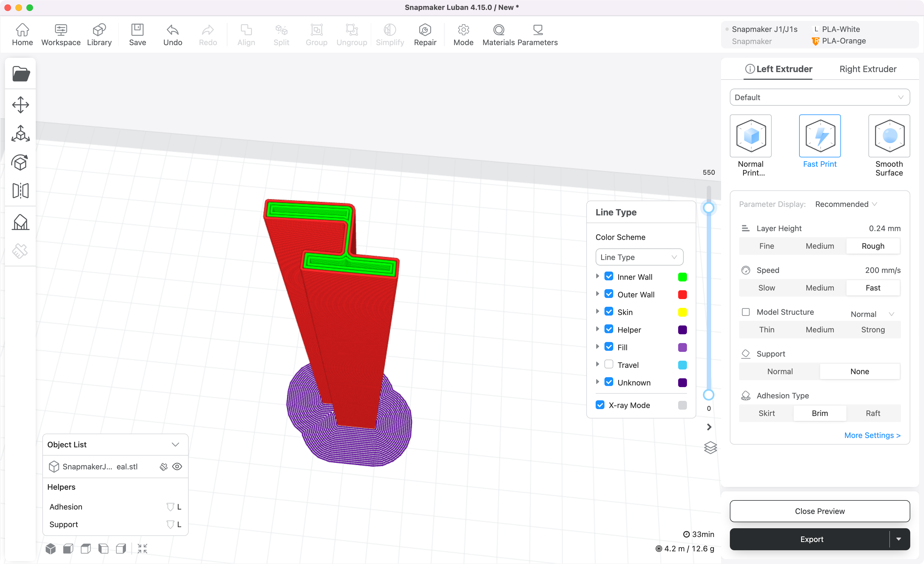Open the Color Scheme Line Type dropdown
This screenshot has width=924, height=564.
(639, 257)
